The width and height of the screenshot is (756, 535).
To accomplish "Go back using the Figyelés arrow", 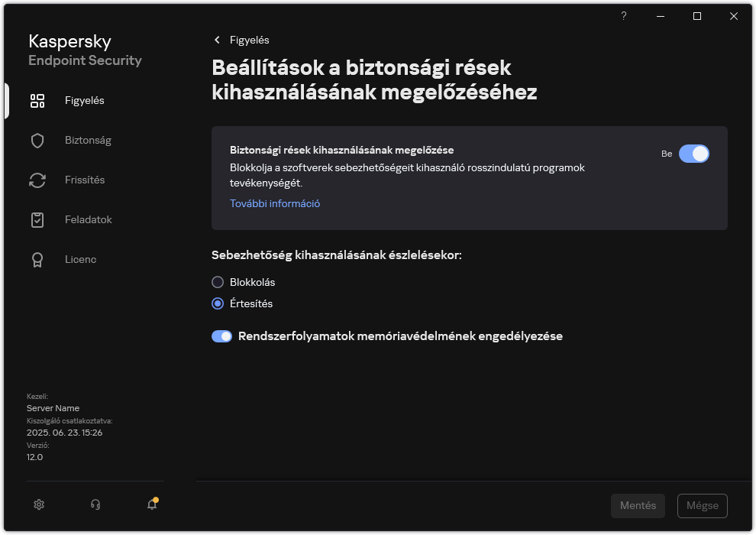I will tap(216, 40).
